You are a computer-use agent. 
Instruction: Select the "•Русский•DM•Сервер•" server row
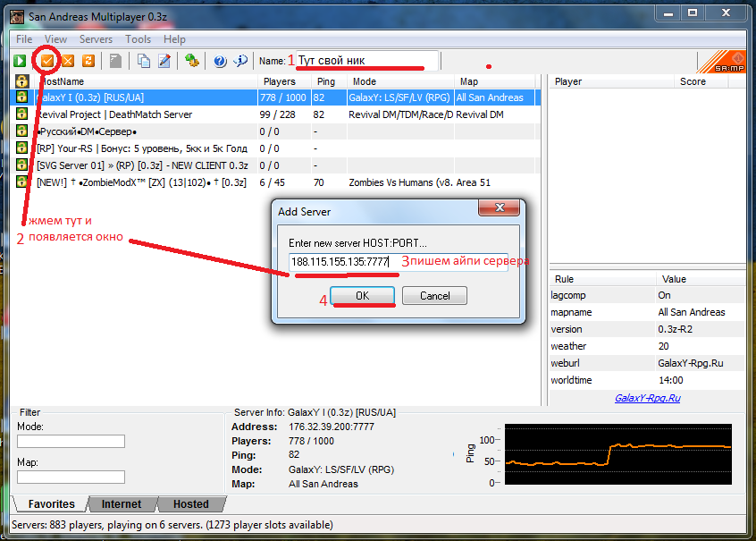(275, 131)
